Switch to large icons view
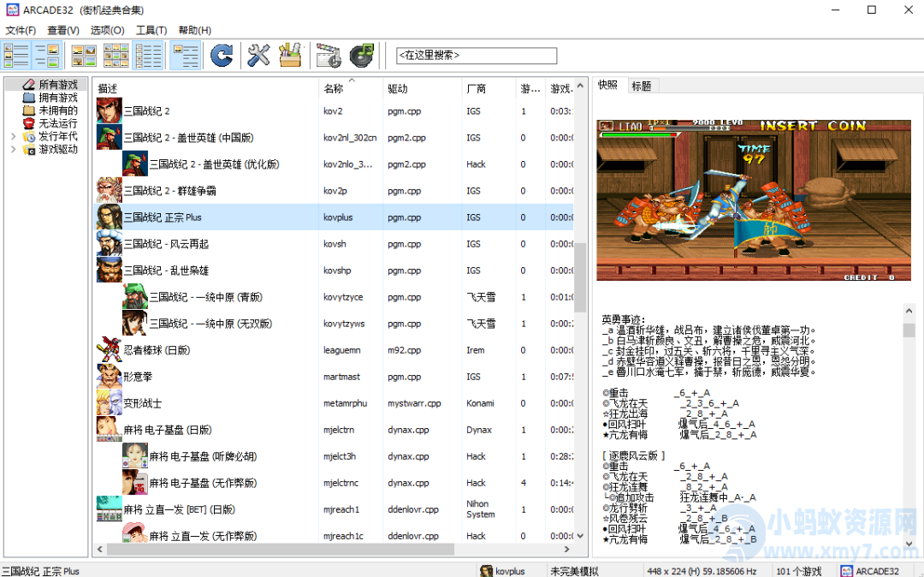This screenshot has width=924, height=577. coord(84,56)
